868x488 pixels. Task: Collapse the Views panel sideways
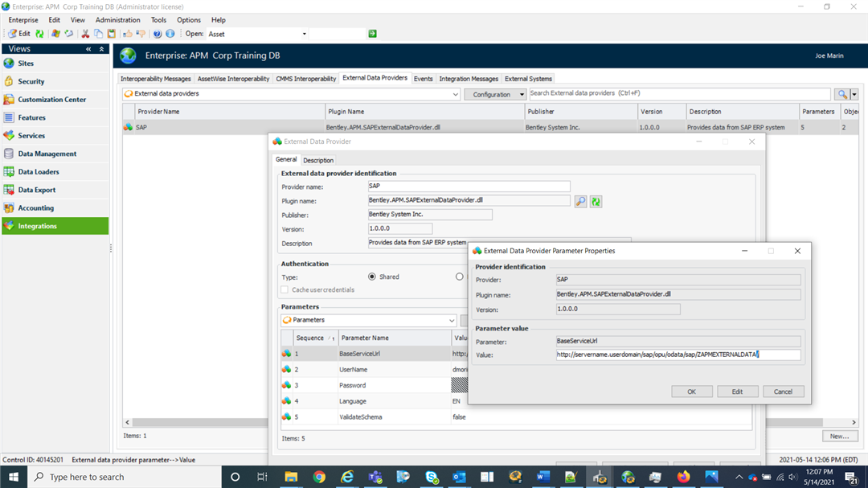tap(88, 49)
